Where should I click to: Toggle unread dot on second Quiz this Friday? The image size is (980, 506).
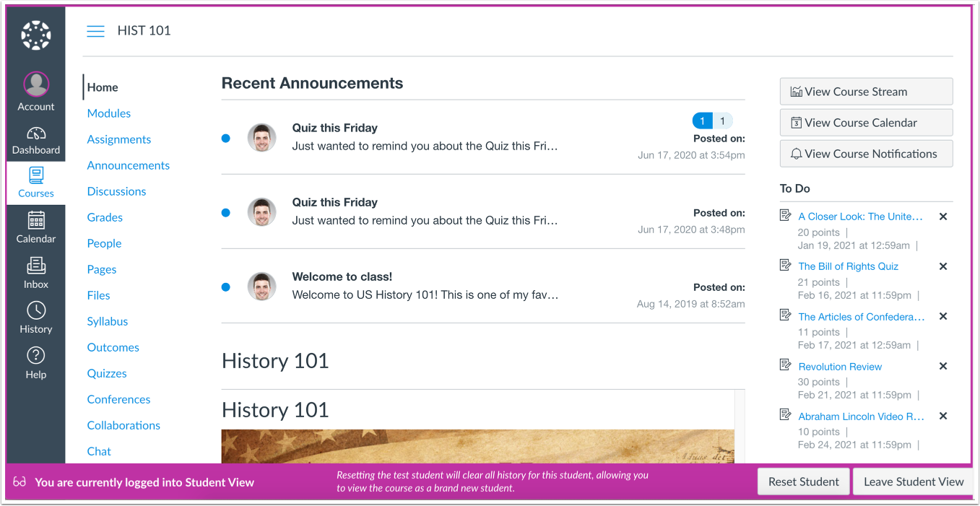pos(226,212)
